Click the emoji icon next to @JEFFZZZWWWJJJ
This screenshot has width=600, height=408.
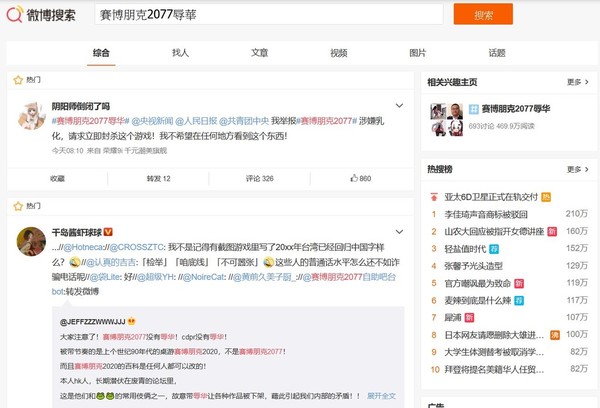click(131, 322)
